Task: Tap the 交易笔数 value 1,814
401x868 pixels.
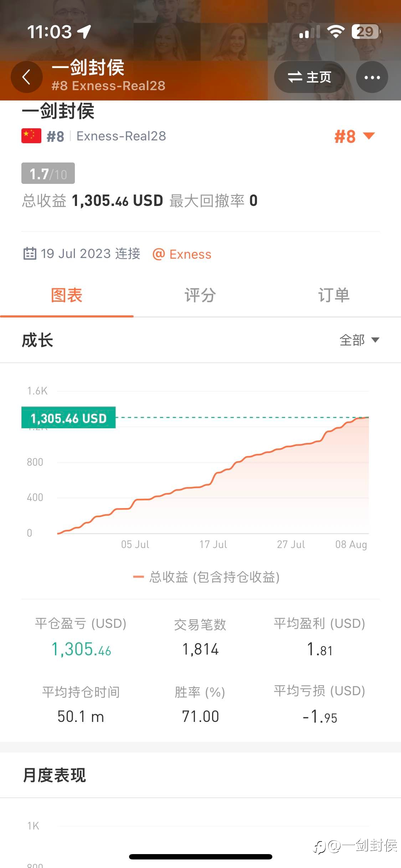Action: tap(200, 649)
